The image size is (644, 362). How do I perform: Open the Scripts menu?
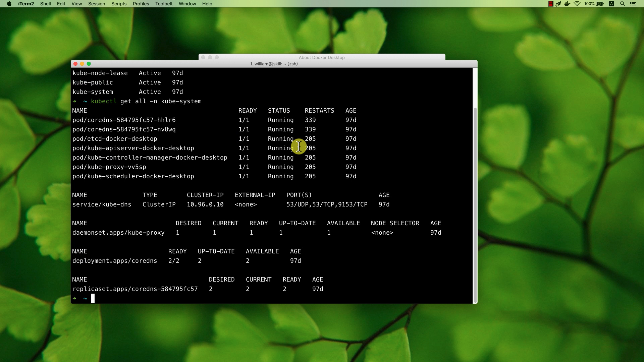(x=119, y=4)
